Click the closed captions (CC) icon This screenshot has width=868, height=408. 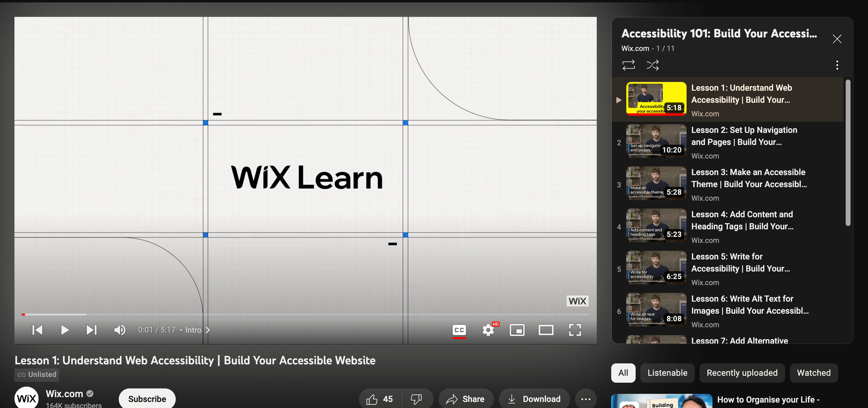coord(459,329)
